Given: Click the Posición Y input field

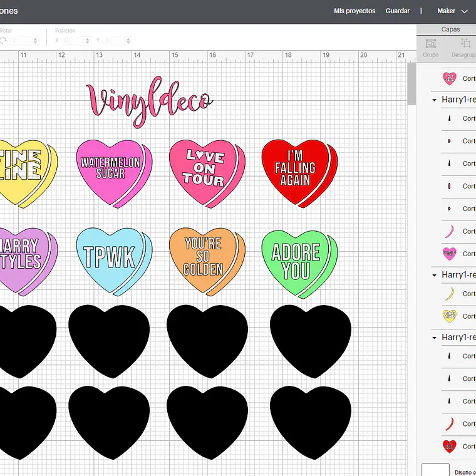Looking at the screenshot, I should click(114, 41).
